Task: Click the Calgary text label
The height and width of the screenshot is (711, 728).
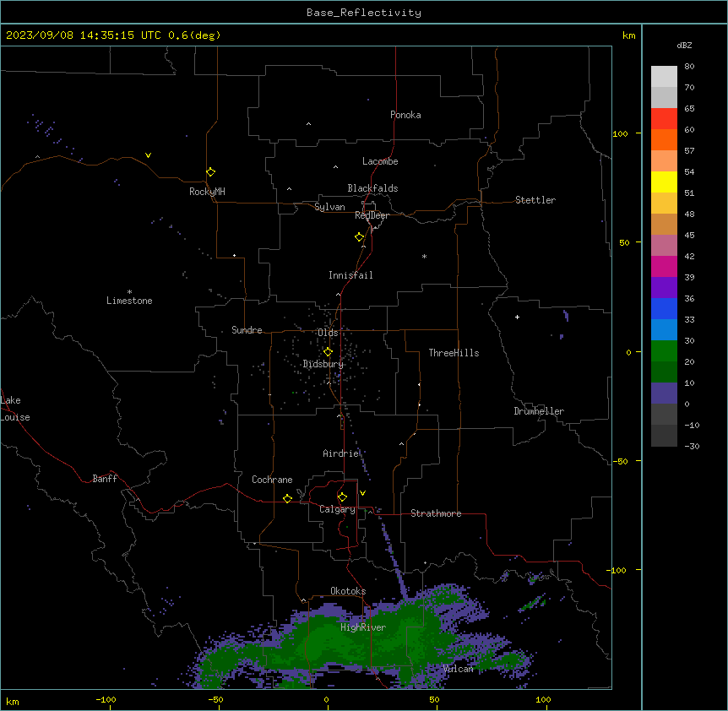Action: coord(337,509)
